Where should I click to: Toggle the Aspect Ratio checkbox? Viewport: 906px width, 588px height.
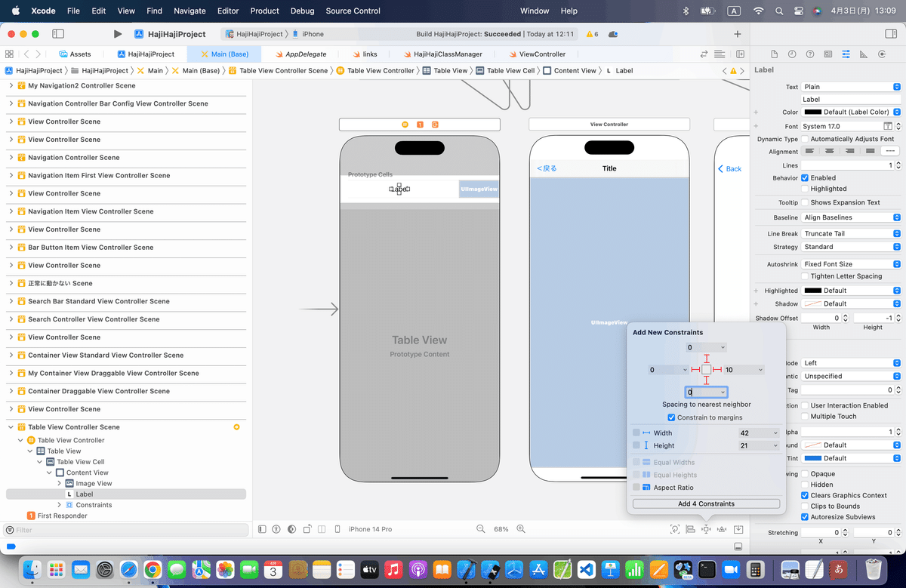point(636,488)
